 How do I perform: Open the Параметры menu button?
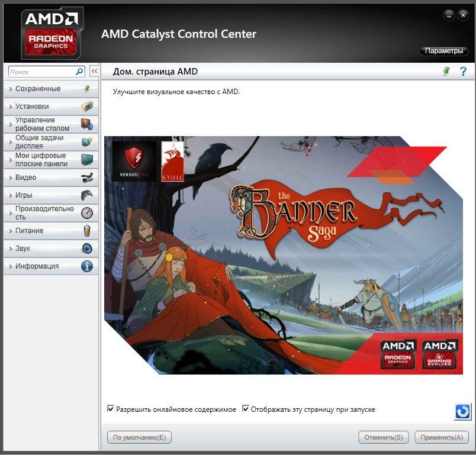(x=444, y=51)
